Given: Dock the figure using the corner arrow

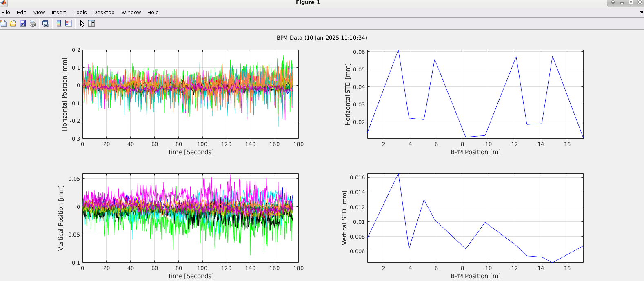Looking at the screenshot, I should click(641, 13).
